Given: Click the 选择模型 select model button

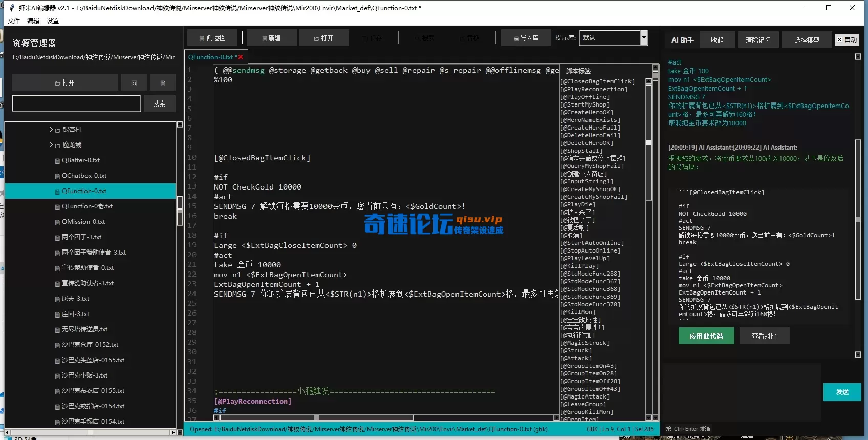Looking at the screenshot, I should 807,40.
